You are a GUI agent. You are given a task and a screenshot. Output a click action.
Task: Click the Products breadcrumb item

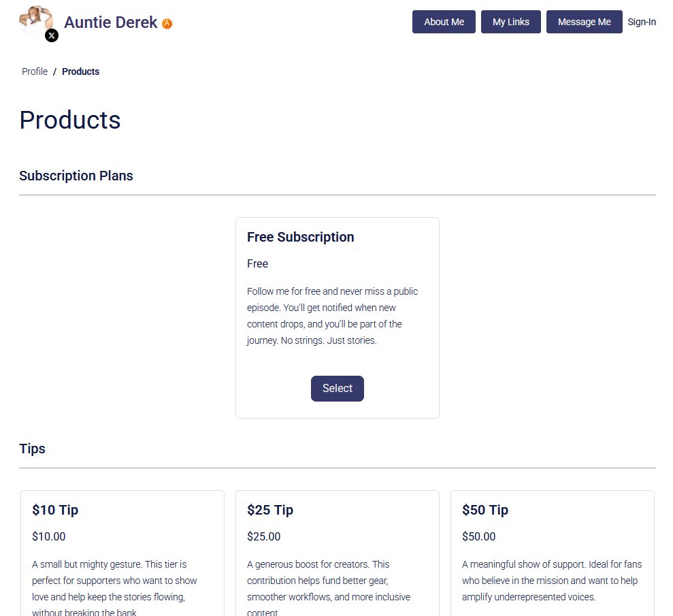click(81, 71)
